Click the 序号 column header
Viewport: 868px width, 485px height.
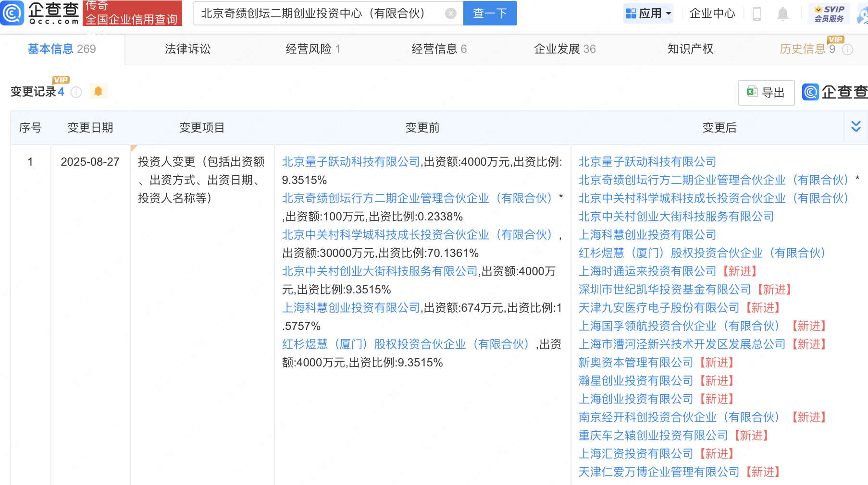coord(30,128)
